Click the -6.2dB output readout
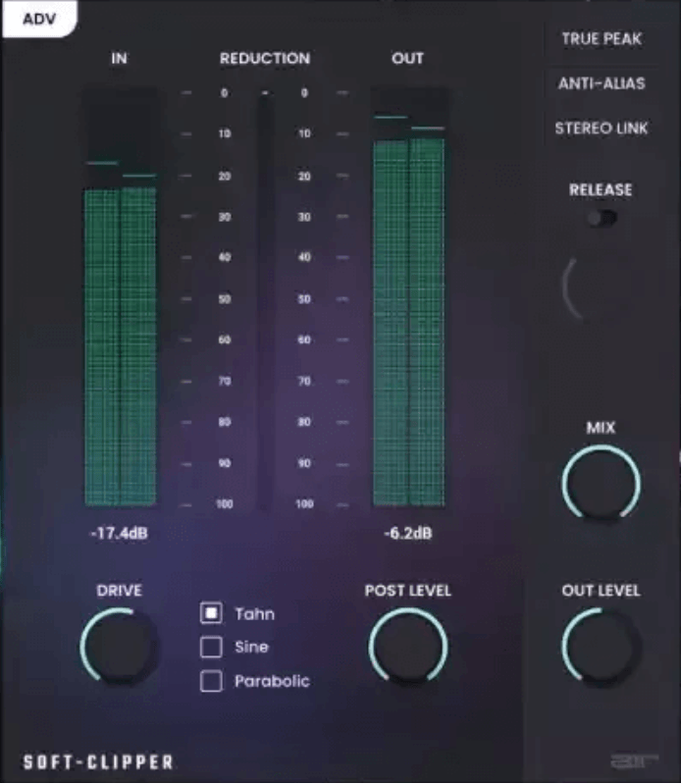This screenshot has height=784, width=681. [408, 533]
